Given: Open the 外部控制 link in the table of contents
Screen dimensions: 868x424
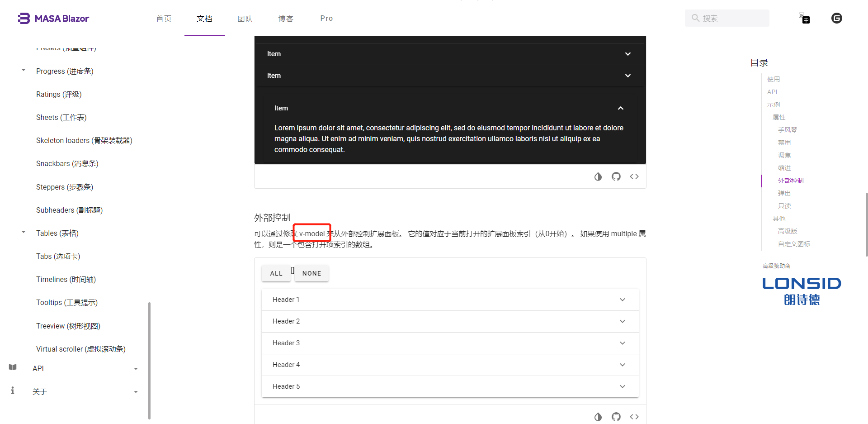Looking at the screenshot, I should (790, 181).
